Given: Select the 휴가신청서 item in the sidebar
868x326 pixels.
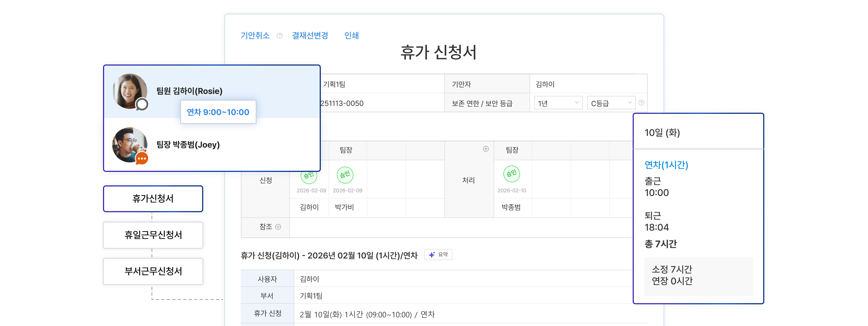Looking at the screenshot, I should [153, 199].
